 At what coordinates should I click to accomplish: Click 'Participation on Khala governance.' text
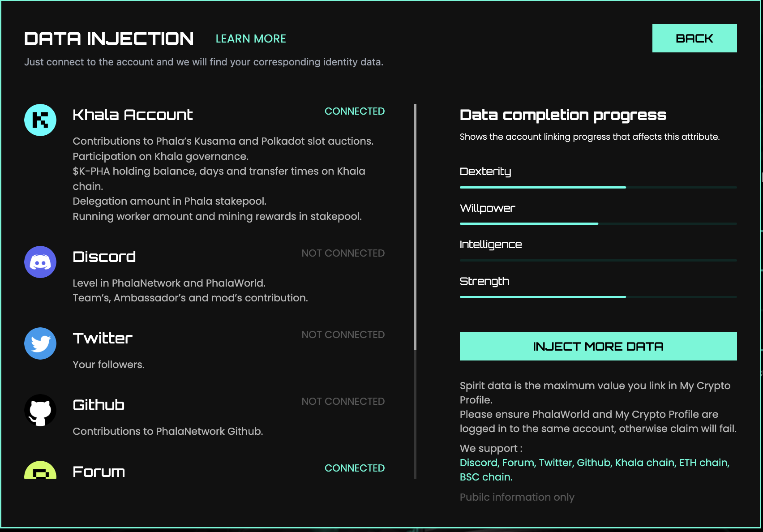[161, 156]
